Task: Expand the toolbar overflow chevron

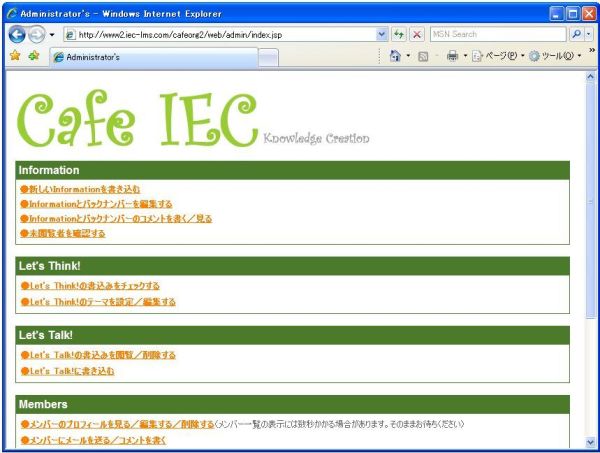Action: (592, 50)
